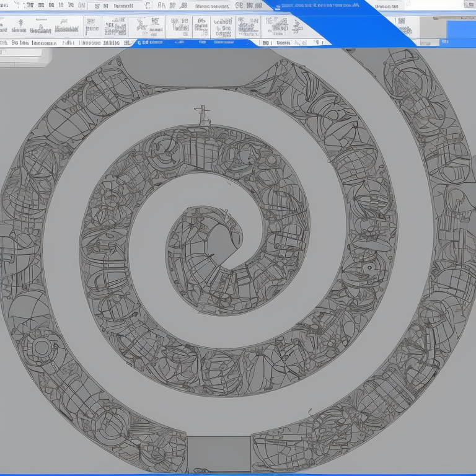The image size is (476, 476).
Task: Select the plain grey rectangle at the spiral's bottom
Action: [x=219, y=454]
